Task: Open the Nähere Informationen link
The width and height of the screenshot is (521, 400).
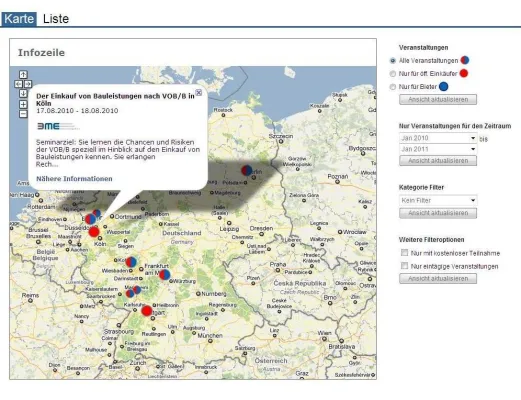Action: click(74, 179)
